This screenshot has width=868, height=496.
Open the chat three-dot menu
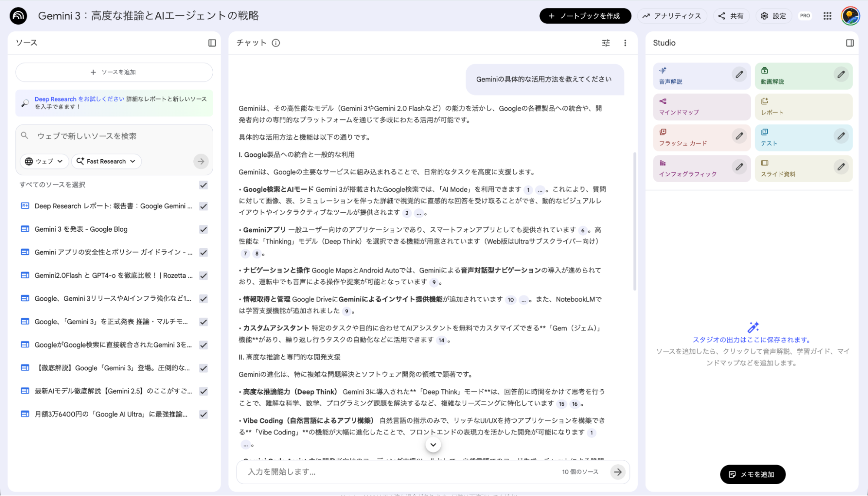[x=625, y=43]
